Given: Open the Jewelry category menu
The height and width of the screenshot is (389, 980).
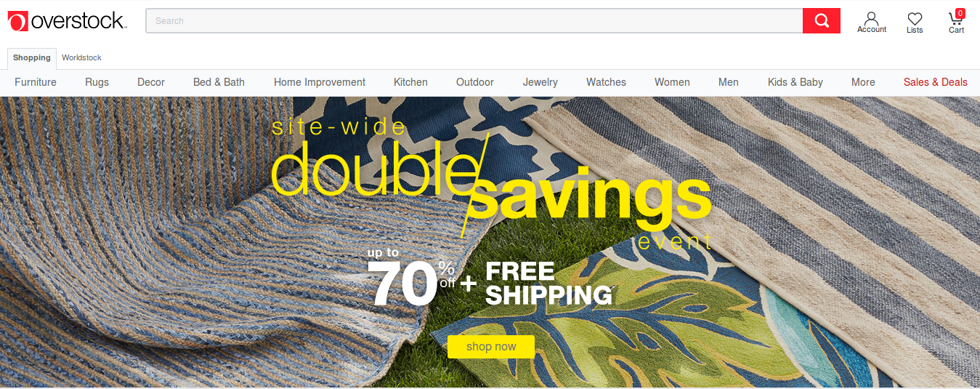Looking at the screenshot, I should [540, 82].
